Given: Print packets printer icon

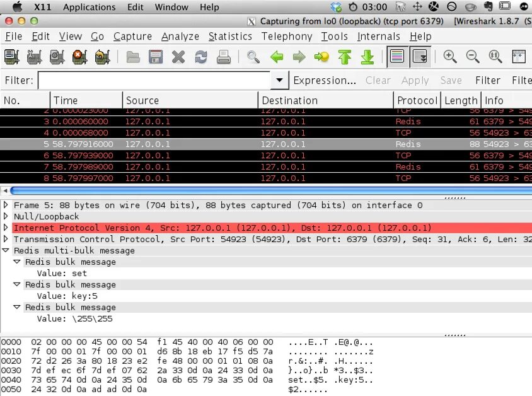Looking at the screenshot, I should coord(224,57).
